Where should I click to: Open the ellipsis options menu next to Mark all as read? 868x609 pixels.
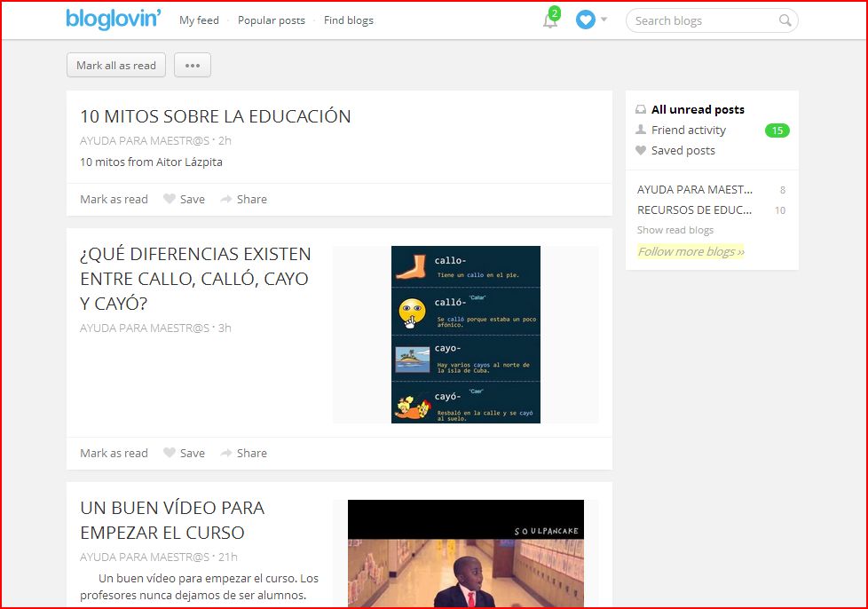tap(192, 64)
